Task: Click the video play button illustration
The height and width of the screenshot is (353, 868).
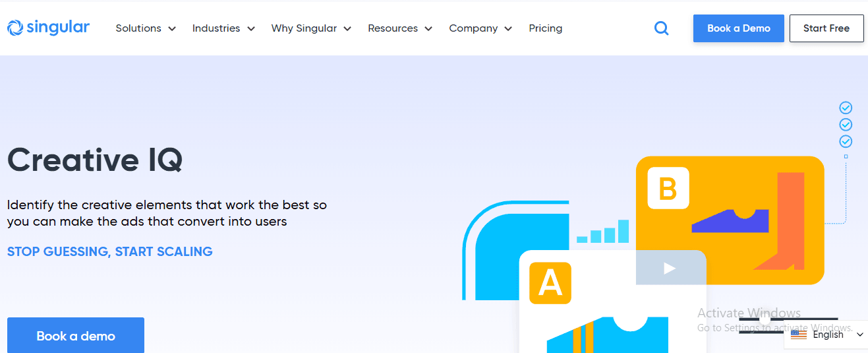Action: coord(670,268)
